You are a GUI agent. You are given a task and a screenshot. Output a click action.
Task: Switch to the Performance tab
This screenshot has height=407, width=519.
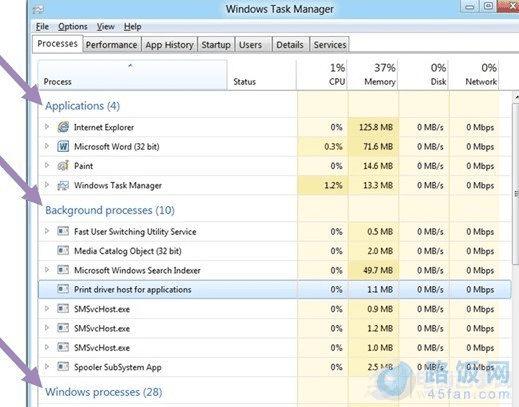tap(112, 45)
